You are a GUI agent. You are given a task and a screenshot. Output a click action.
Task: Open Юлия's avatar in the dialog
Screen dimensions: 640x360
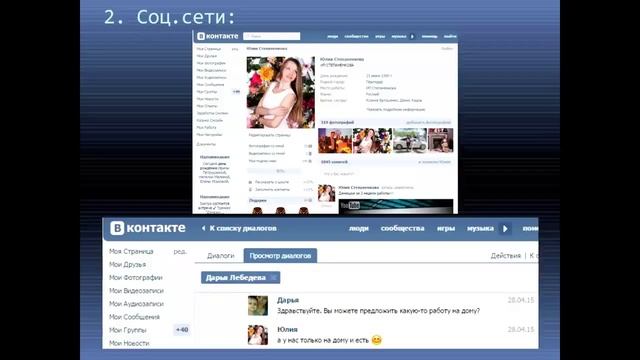click(x=258, y=335)
